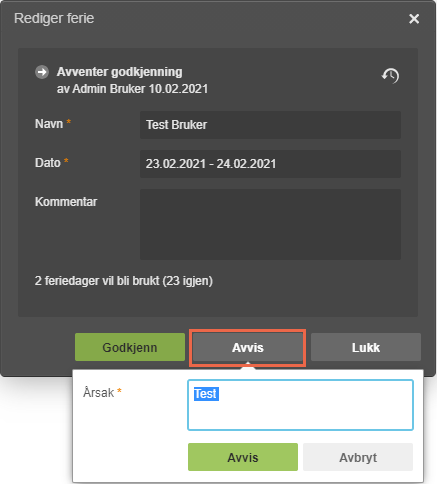Close the Rediger ferie dialog
The height and width of the screenshot is (484, 437).
pyautogui.click(x=414, y=19)
